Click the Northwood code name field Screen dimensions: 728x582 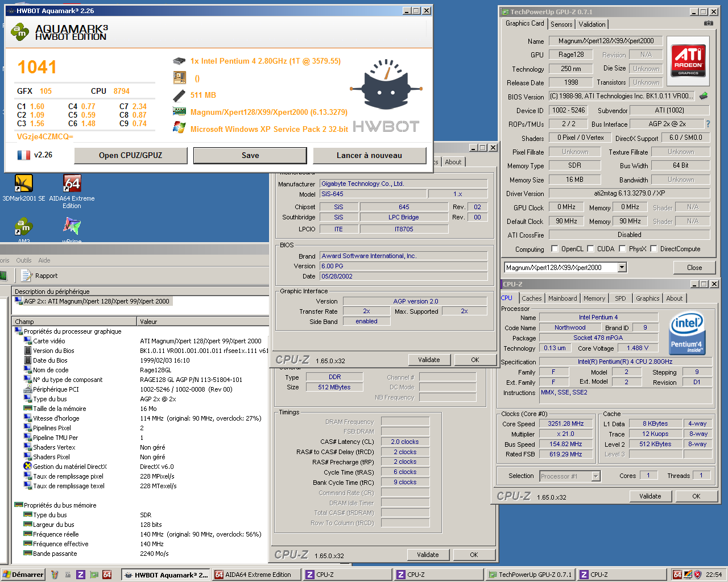[570, 327]
